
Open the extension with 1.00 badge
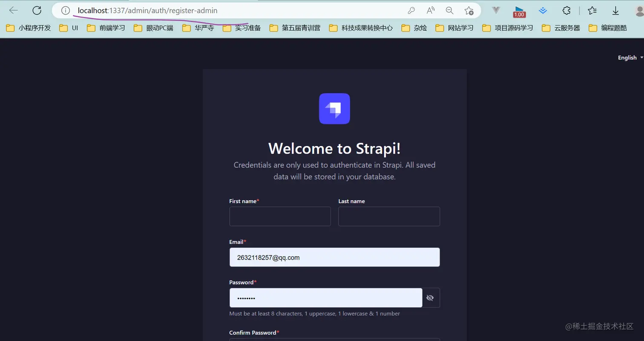(x=519, y=11)
